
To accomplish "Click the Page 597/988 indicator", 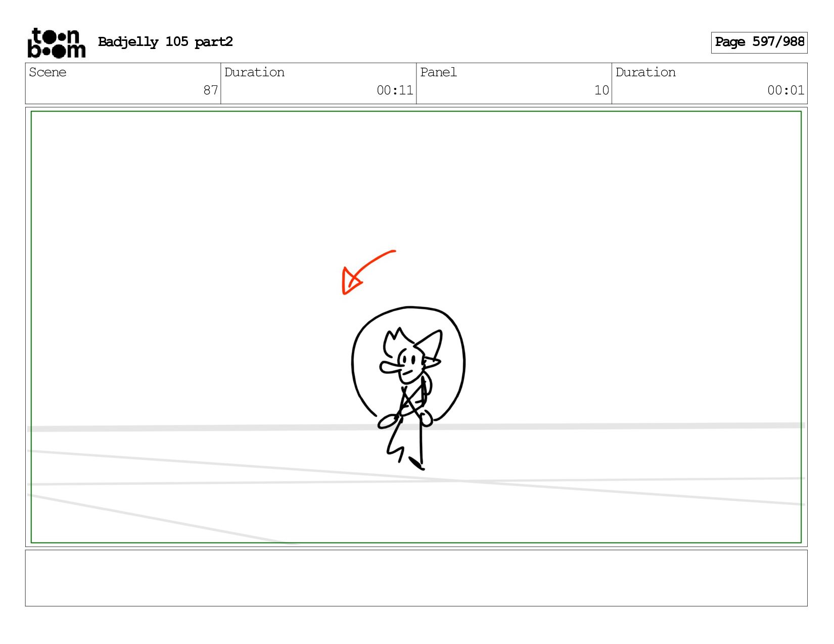I will [759, 42].
